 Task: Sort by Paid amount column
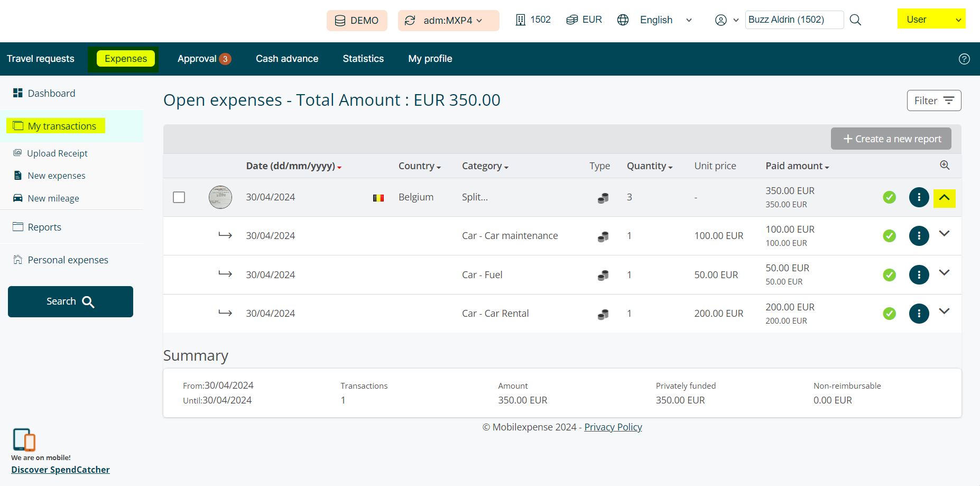[797, 166]
